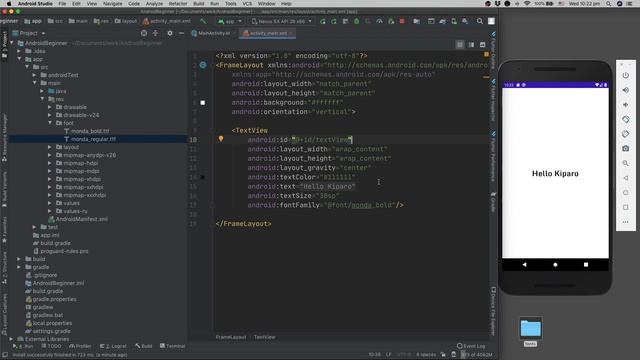Click emulator sidebar overview square
This screenshot has height=360, width=640.
pos(625,207)
